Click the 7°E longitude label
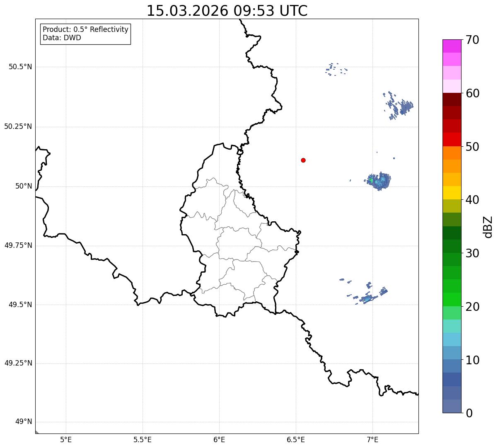Screen dimensions: 498x448 point(372,439)
